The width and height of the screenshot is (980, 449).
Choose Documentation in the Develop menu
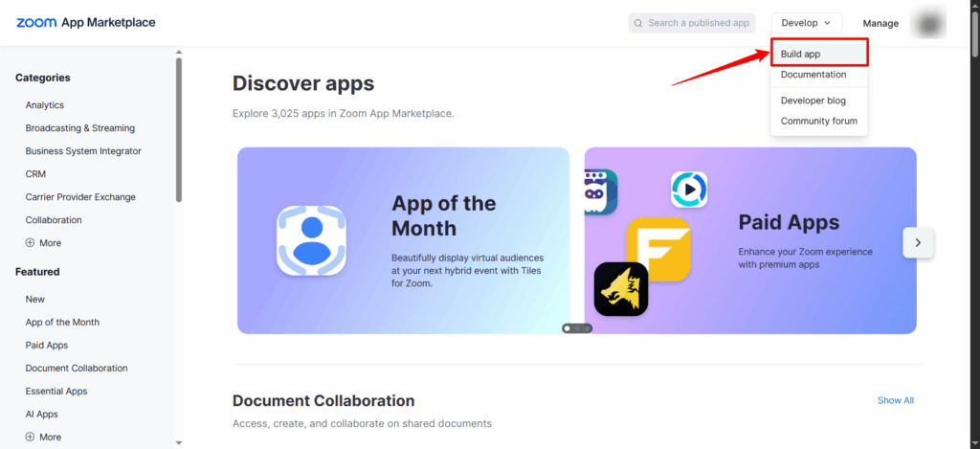pos(813,75)
